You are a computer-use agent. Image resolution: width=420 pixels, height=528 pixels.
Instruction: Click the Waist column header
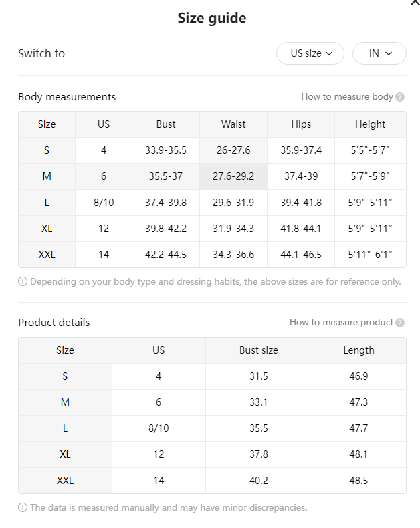233,124
